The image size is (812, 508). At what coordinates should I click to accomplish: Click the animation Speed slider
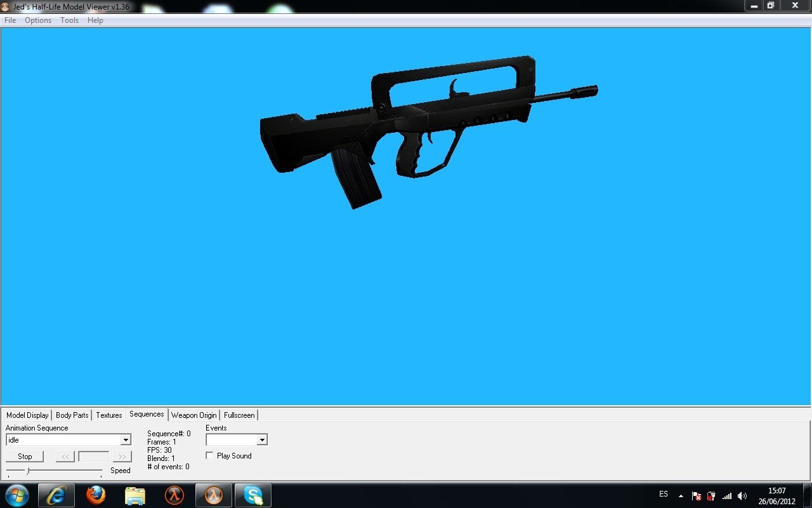pos(28,471)
